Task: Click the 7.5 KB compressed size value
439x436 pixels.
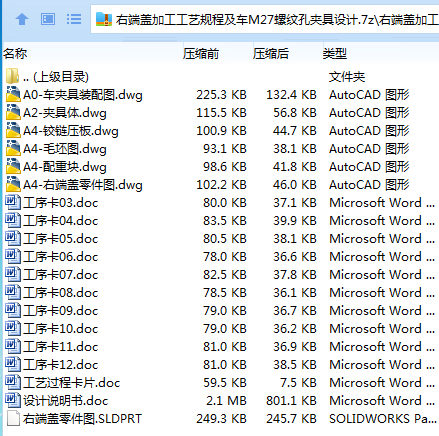Action: pos(298,383)
